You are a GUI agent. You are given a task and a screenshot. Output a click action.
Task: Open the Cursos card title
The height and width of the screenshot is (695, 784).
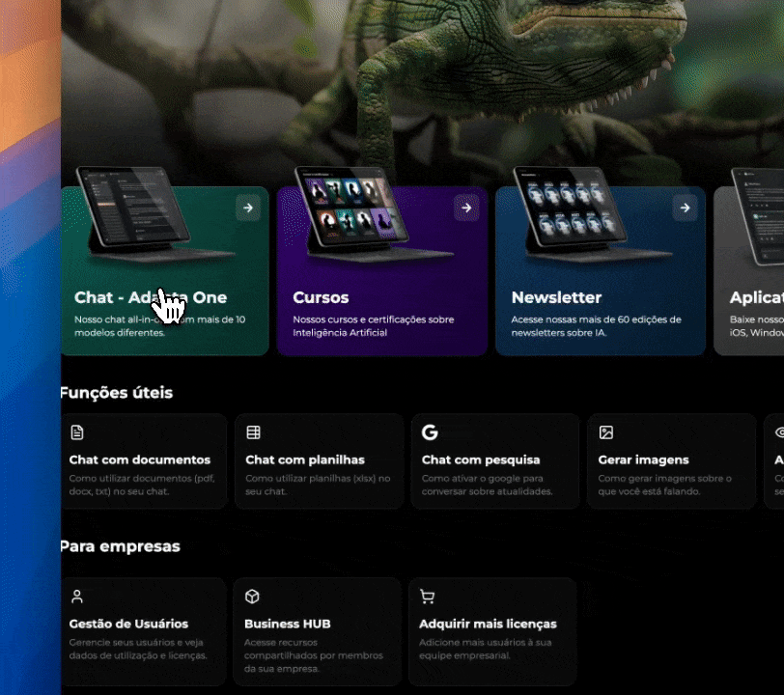pos(321,297)
